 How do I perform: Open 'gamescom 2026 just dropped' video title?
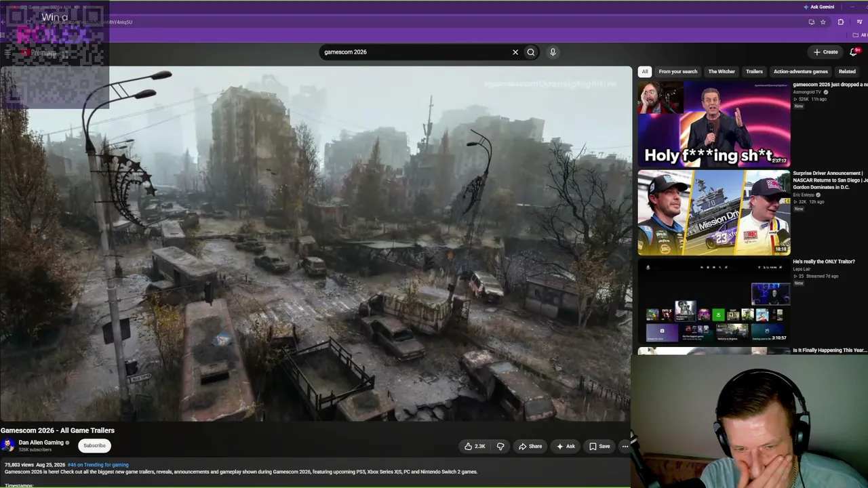[831, 85]
